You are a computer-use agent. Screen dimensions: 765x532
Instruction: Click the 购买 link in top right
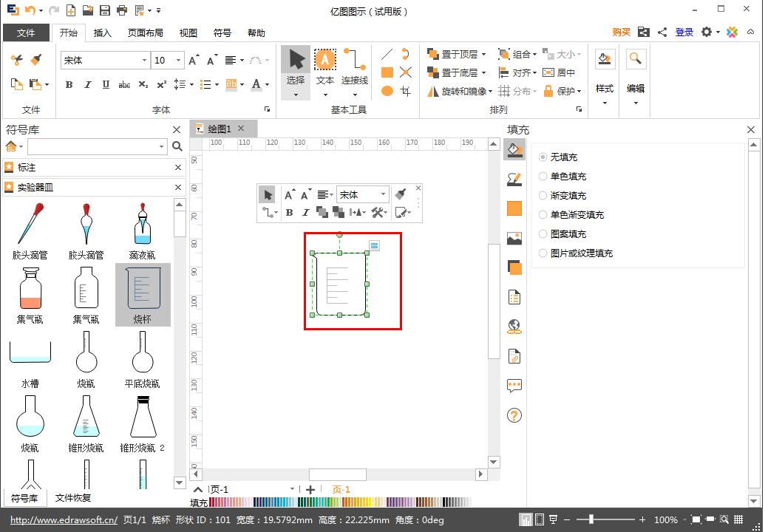(620, 33)
